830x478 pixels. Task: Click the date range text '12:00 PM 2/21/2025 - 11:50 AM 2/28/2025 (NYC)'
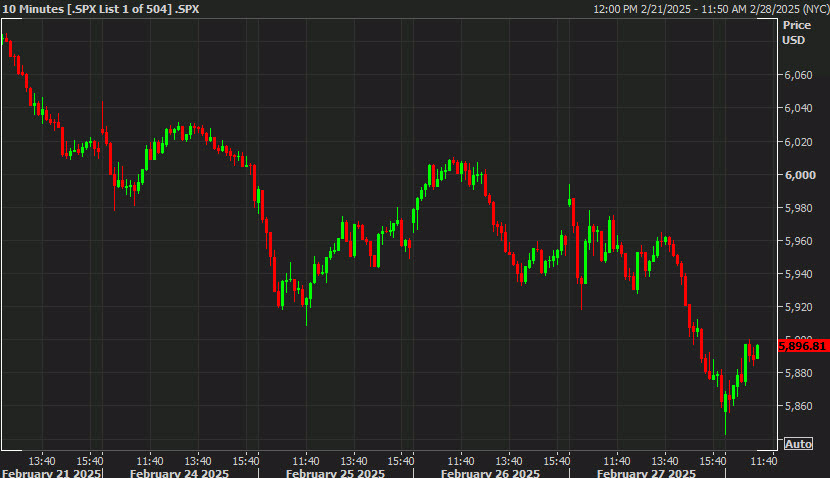pyautogui.click(x=711, y=9)
